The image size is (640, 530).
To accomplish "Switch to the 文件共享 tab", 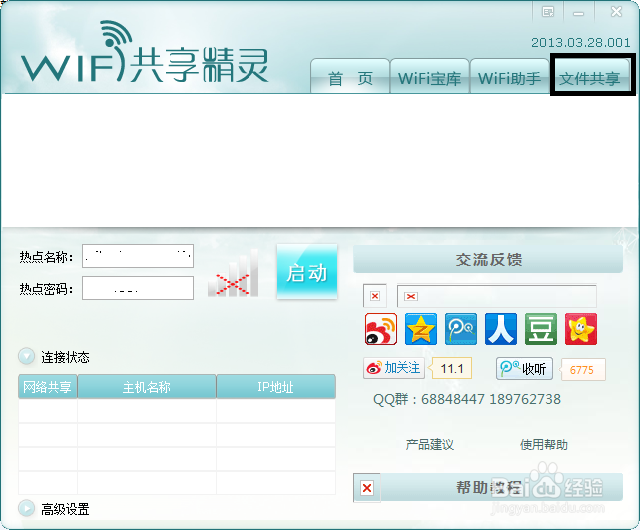I will click(x=589, y=76).
